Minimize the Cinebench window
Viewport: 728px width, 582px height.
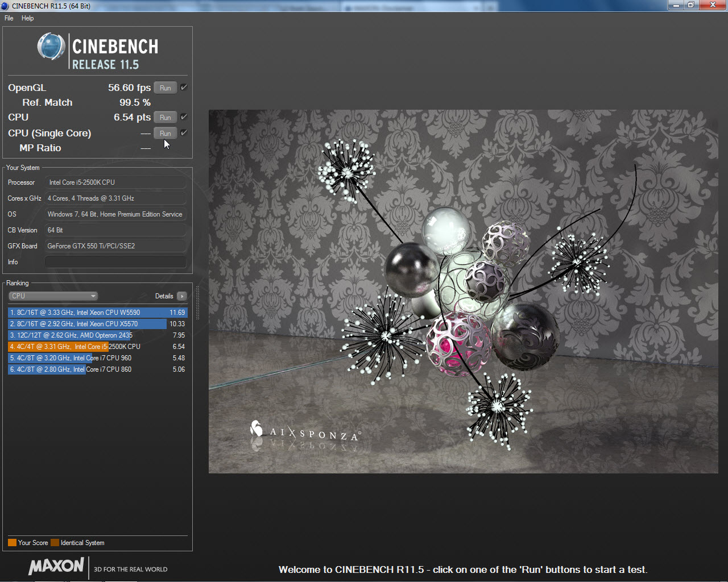click(x=676, y=5)
